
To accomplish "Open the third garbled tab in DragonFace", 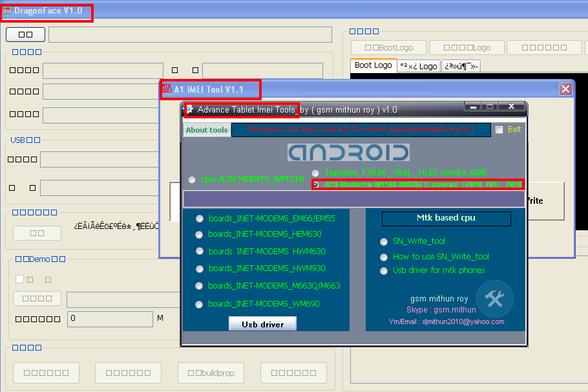I will 461,67.
